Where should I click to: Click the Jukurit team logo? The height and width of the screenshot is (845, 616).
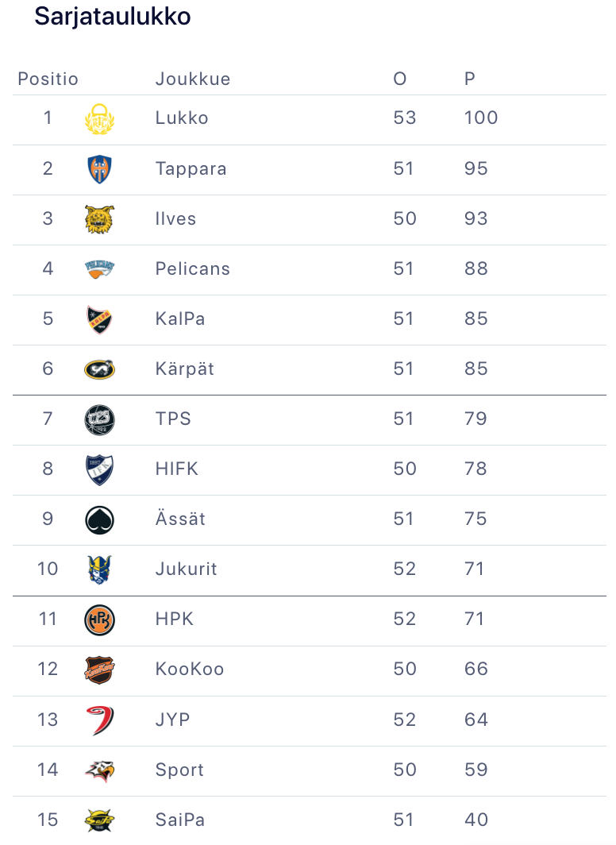99,569
